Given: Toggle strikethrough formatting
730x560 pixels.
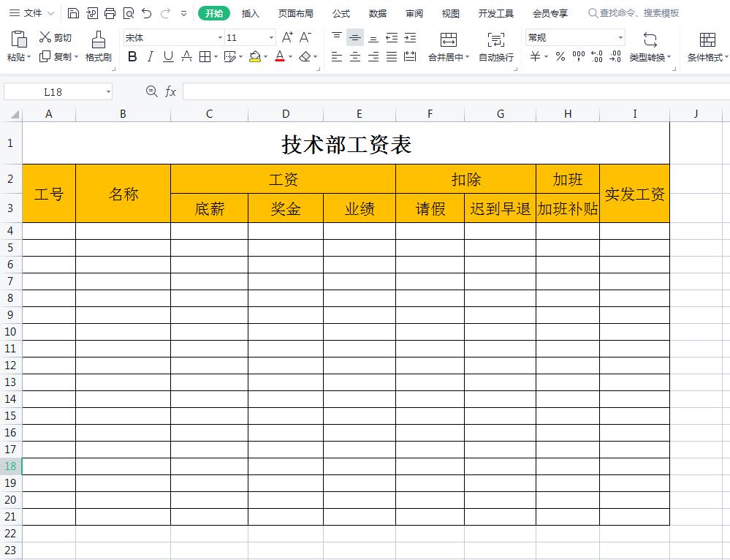Looking at the screenshot, I should click(186, 56).
